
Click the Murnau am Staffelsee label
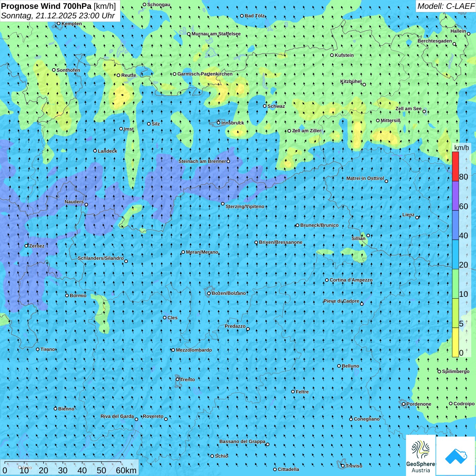pos(216,34)
